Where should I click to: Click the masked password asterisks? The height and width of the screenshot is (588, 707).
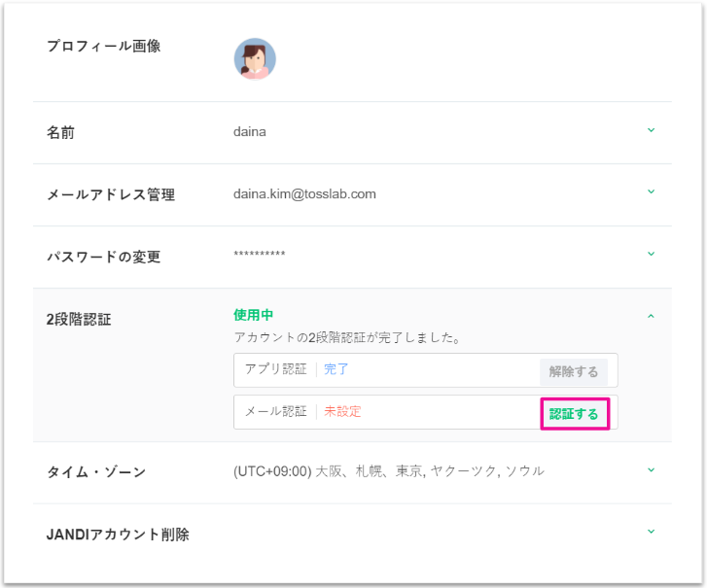click(x=260, y=256)
